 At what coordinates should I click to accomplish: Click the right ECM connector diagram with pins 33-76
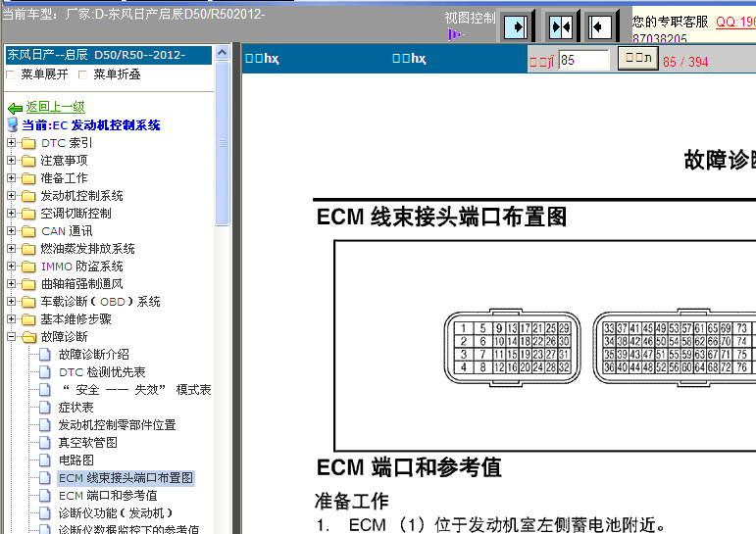click(x=675, y=348)
